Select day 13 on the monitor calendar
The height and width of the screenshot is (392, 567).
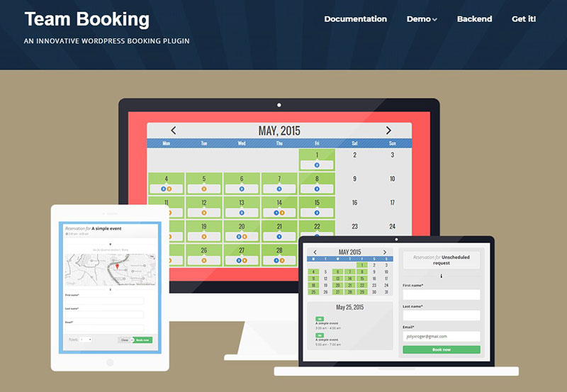click(x=242, y=207)
